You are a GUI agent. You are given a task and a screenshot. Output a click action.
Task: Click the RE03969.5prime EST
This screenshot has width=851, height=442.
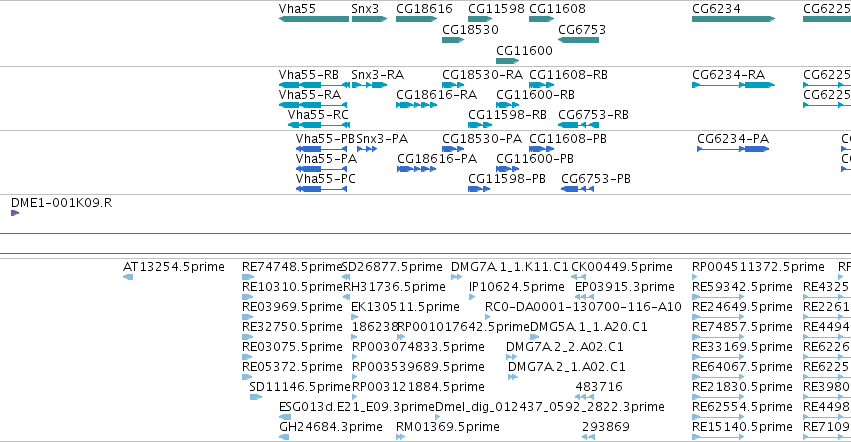(248, 317)
